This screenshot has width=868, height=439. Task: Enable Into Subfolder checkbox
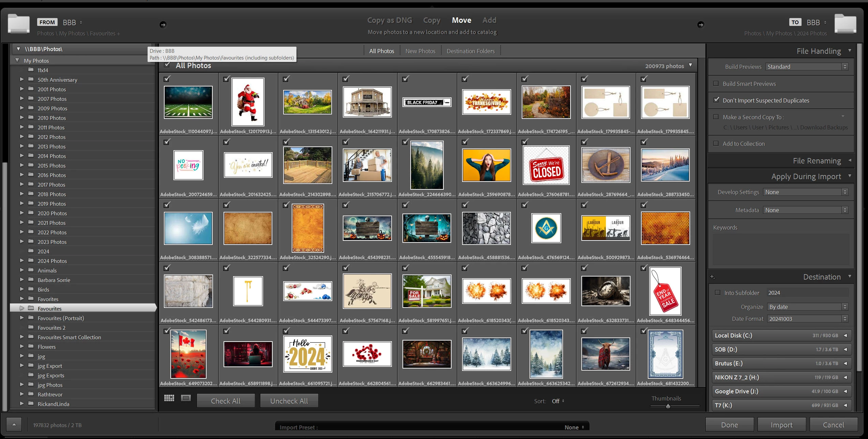tap(718, 293)
